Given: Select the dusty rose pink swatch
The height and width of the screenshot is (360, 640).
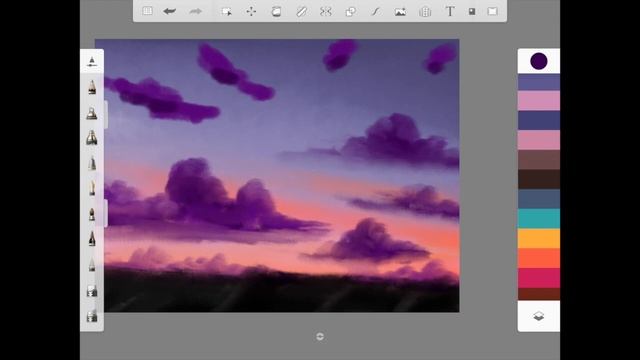Looking at the screenshot, I should (539, 140).
